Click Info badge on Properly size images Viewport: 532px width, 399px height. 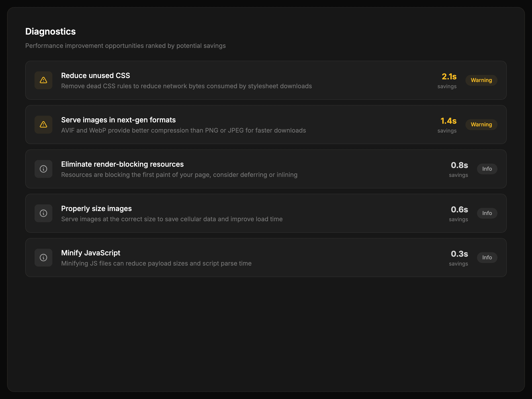tap(487, 213)
